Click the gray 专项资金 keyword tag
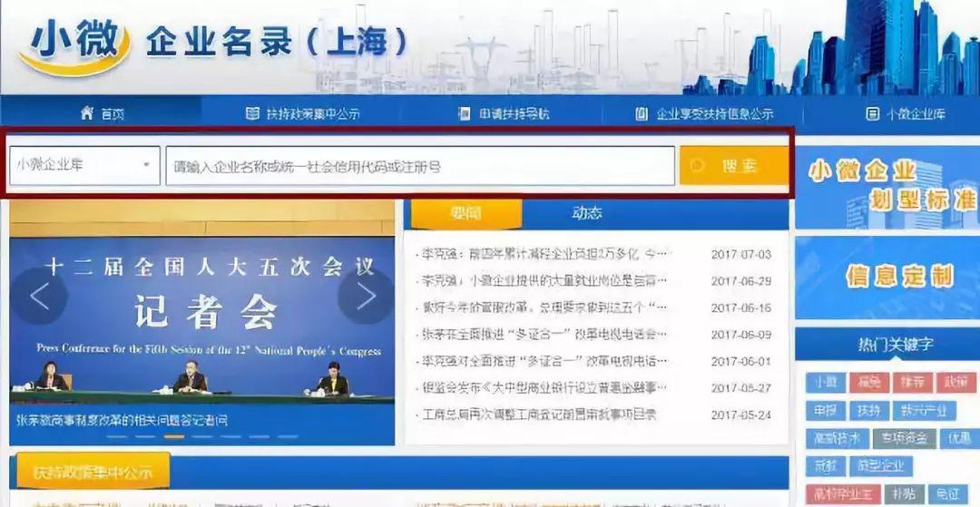Image resolution: width=980 pixels, height=507 pixels. pos(905,438)
